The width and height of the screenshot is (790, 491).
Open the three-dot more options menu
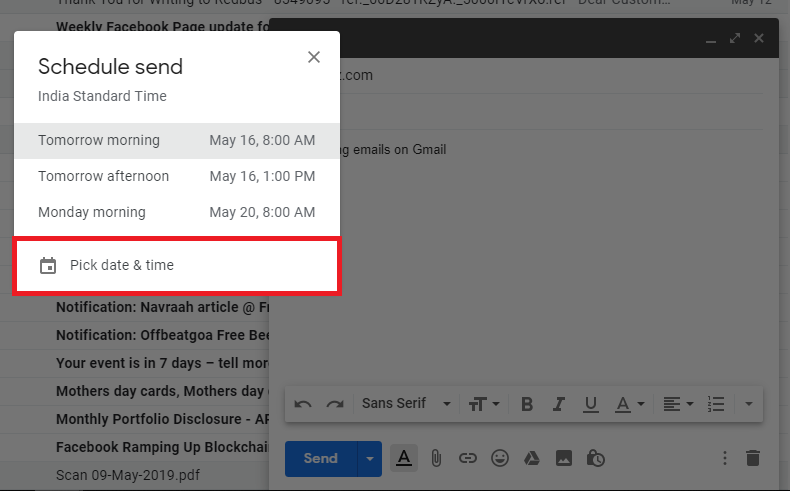click(x=725, y=458)
